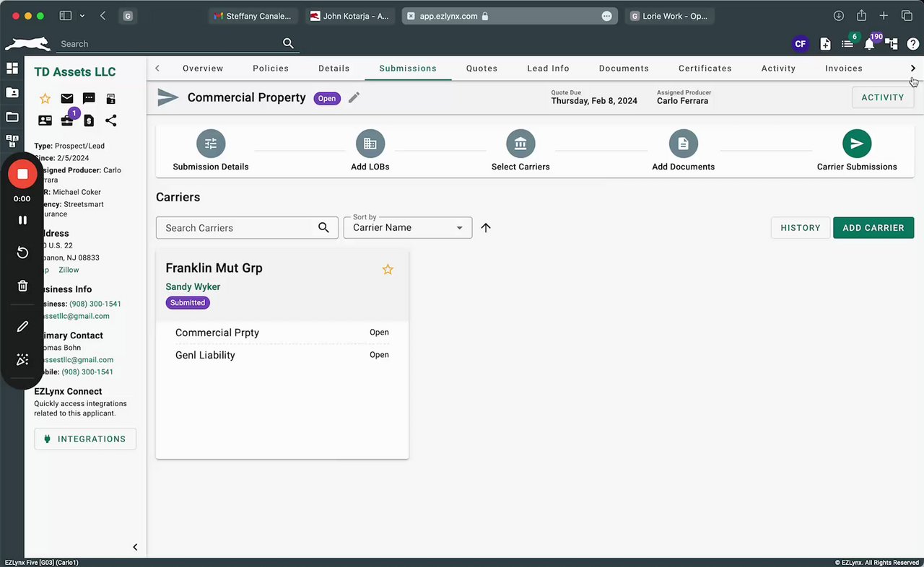This screenshot has width=924, height=567.
Task: Open Sandy Wyker contact link
Action: (x=193, y=286)
